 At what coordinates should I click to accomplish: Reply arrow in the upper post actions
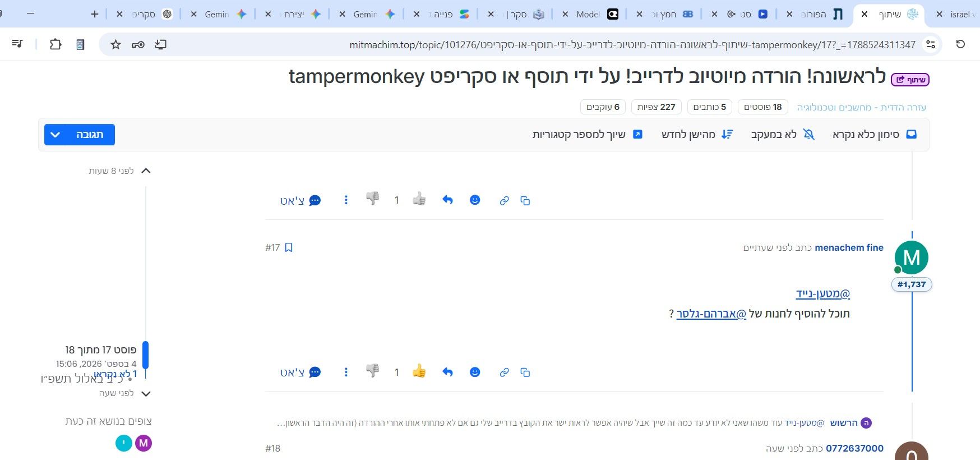click(447, 200)
